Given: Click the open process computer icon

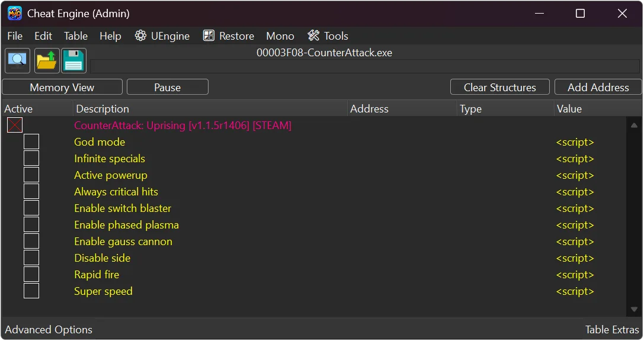Looking at the screenshot, I should (18, 60).
